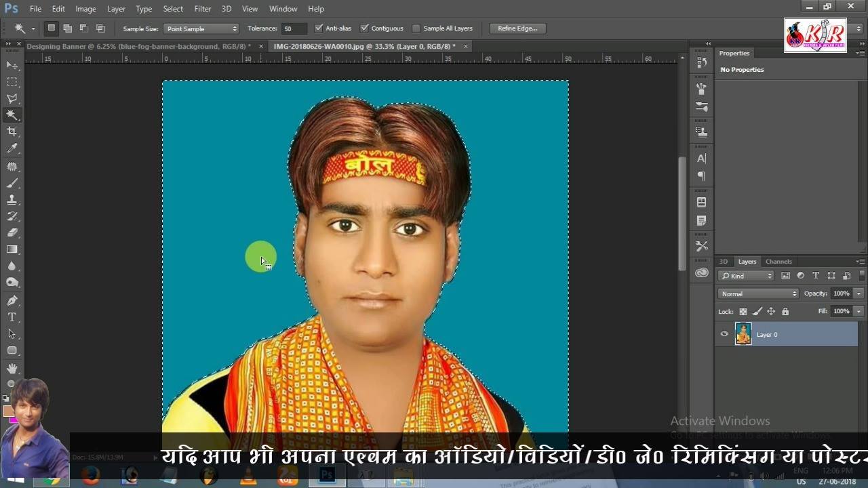
Task: Toggle lock image pixels
Action: click(x=757, y=312)
